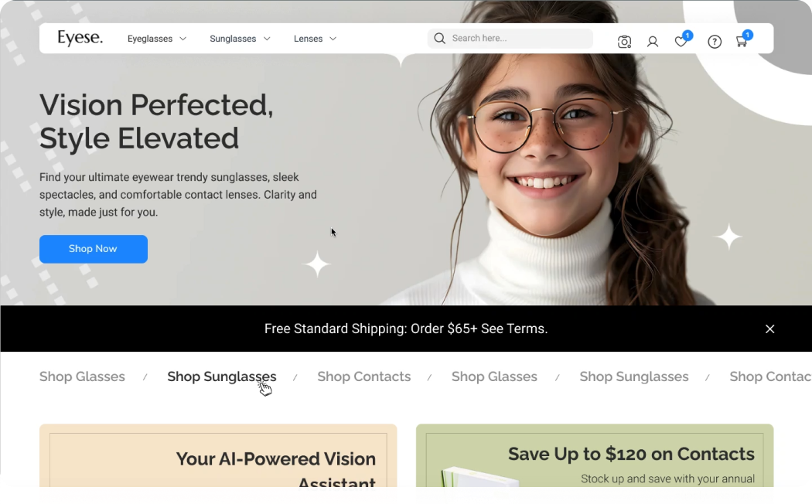Expand the Lenses dropdown menu
The width and height of the screenshot is (812, 504).
tap(315, 39)
